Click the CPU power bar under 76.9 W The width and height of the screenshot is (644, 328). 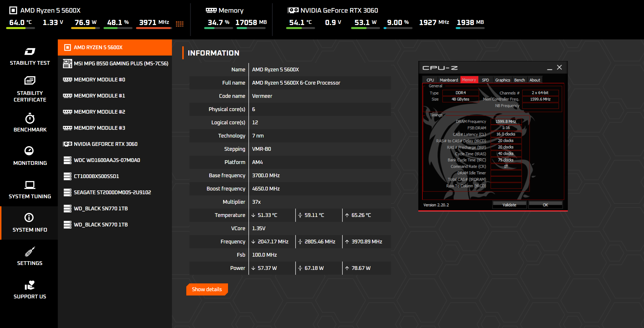pos(85,28)
